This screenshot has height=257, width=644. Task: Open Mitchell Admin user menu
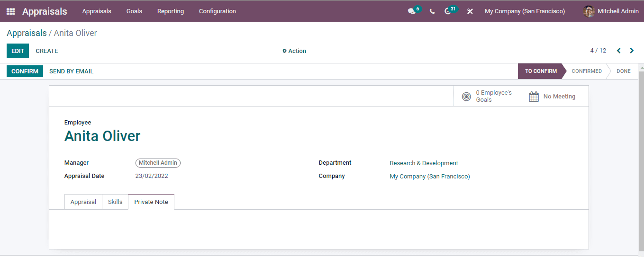click(611, 11)
